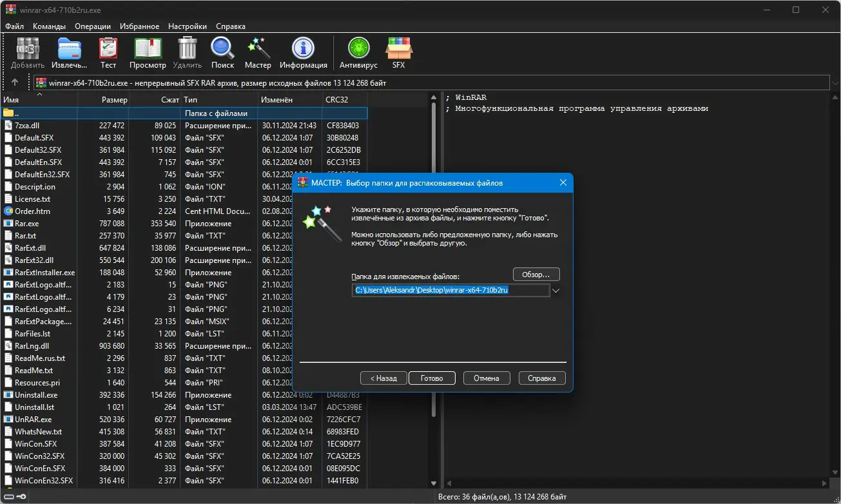Image resolution: width=841 pixels, height=504 pixels.
Task: Open the Избранное menu
Action: (139, 26)
